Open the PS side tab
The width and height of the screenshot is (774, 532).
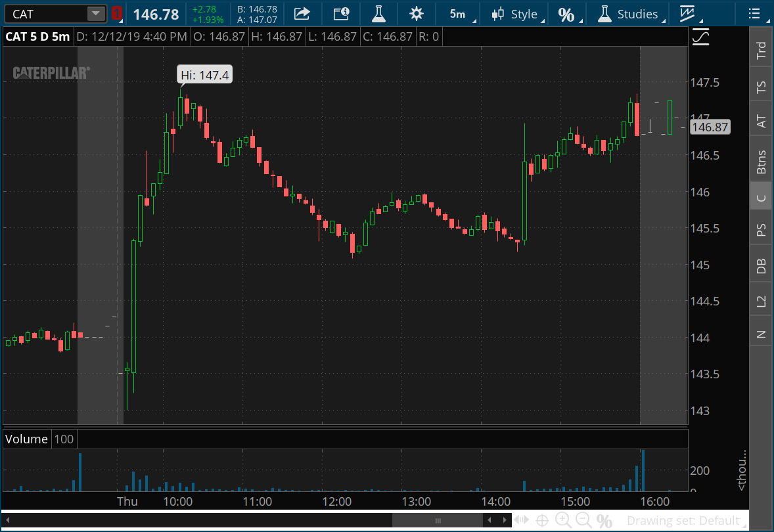click(761, 230)
